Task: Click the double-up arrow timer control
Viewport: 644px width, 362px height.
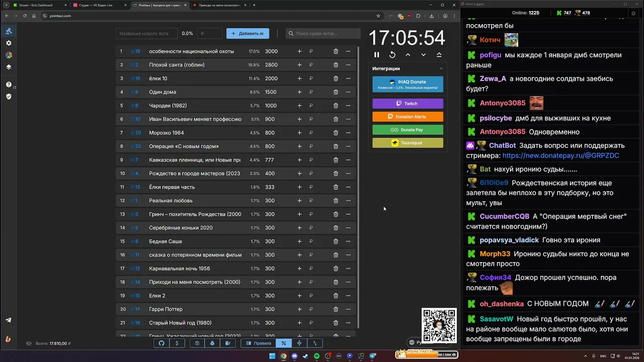Action: point(439,55)
